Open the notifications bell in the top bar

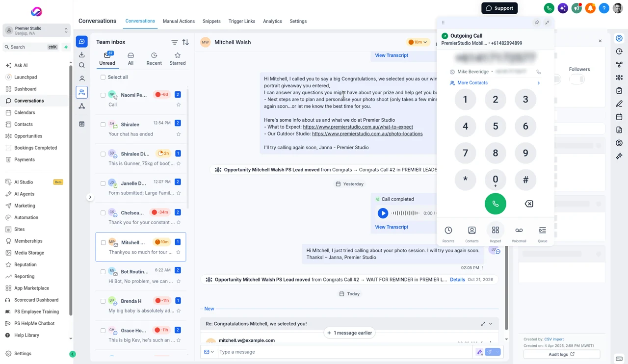point(590,8)
